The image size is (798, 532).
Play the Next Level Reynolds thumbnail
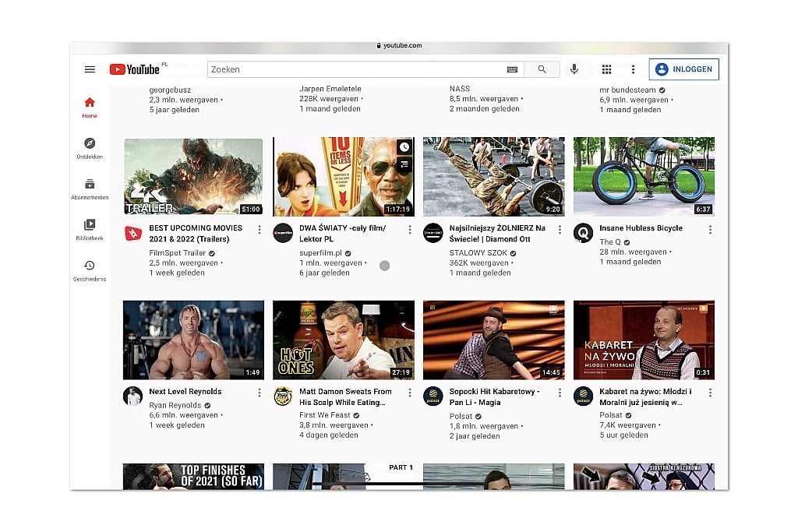click(193, 340)
